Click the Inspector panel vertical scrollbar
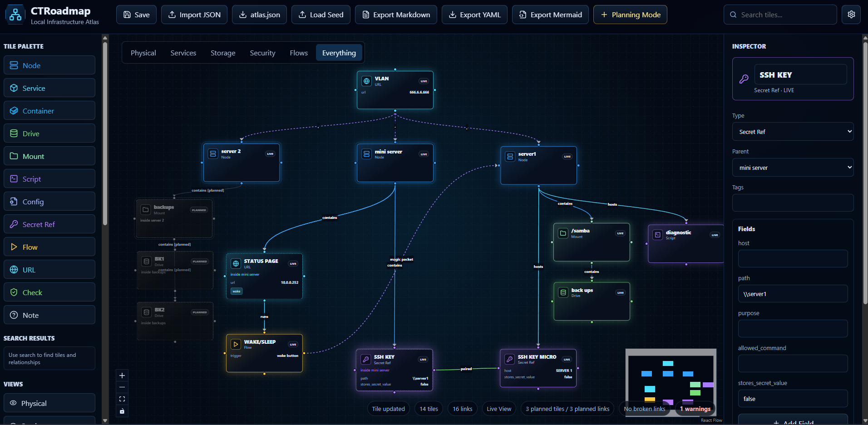 pyautogui.click(x=865, y=173)
